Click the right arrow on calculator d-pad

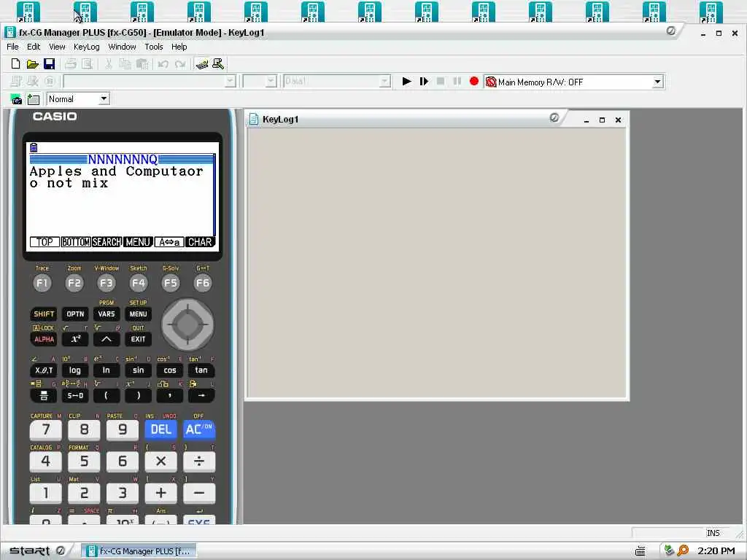pyautogui.click(x=204, y=324)
